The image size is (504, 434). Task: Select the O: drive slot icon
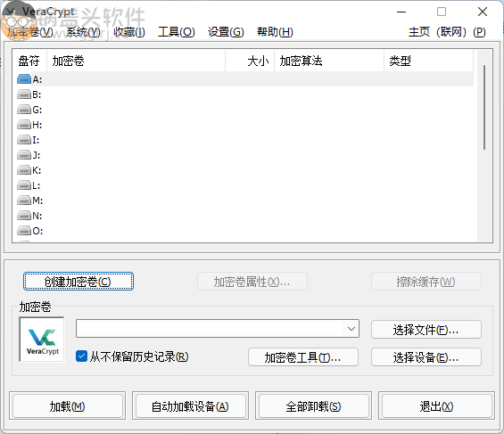[24, 231]
